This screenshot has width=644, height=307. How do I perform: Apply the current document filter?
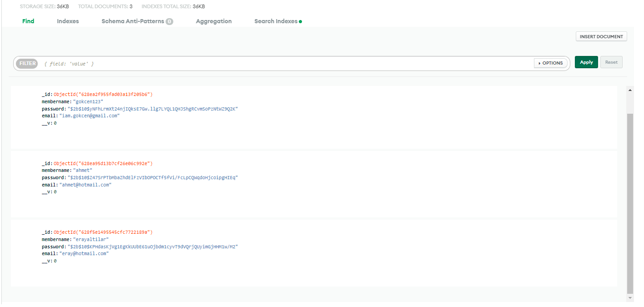click(586, 62)
